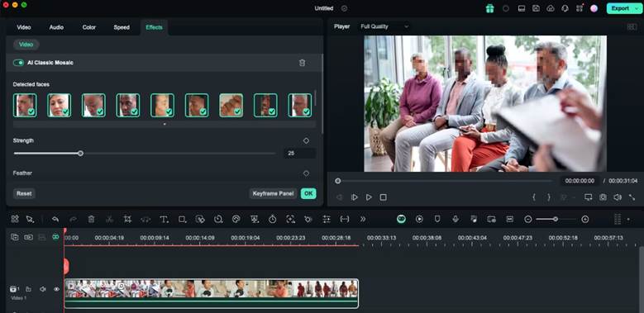Click the green AI assistant face icon

[x=401, y=219]
